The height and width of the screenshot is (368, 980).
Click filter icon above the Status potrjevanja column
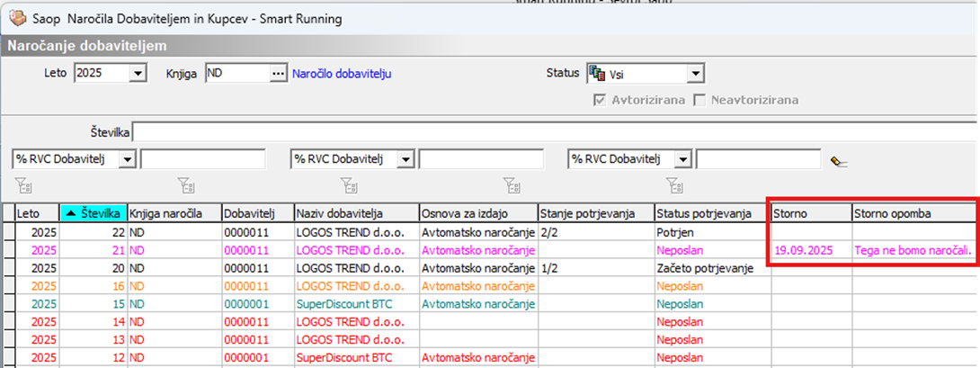click(673, 184)
